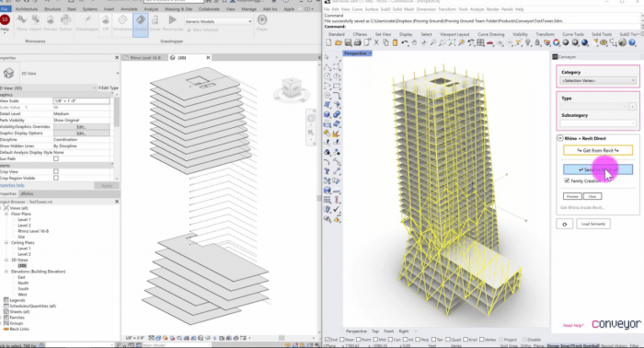Open the Category dropdown in Conveyor
The image size is (644, 348).
tap(598, 80)
